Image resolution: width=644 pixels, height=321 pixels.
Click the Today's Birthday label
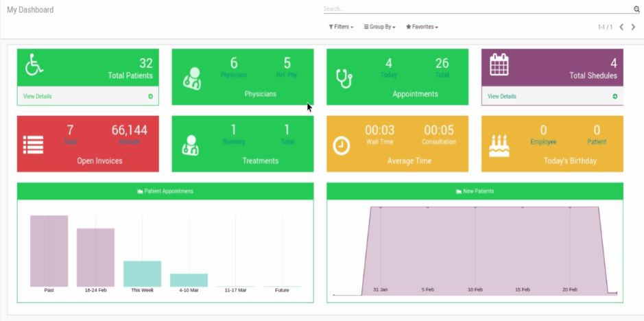click(570, 160)
